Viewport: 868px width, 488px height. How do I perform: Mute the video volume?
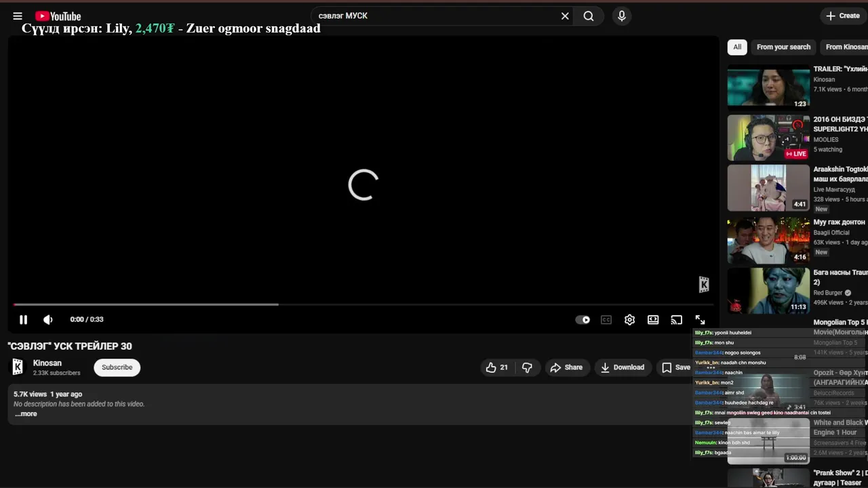[x=48, y=320]
